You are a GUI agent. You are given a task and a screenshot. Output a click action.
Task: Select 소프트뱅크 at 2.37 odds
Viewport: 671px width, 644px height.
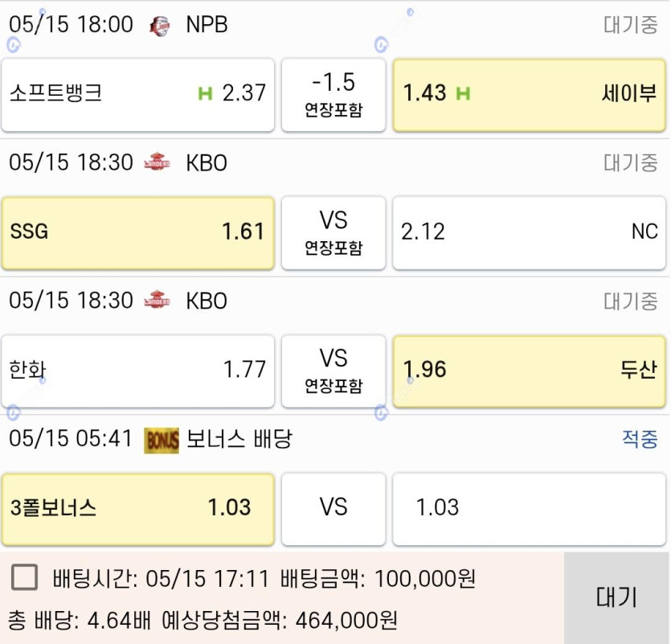[x=137, y=95]
